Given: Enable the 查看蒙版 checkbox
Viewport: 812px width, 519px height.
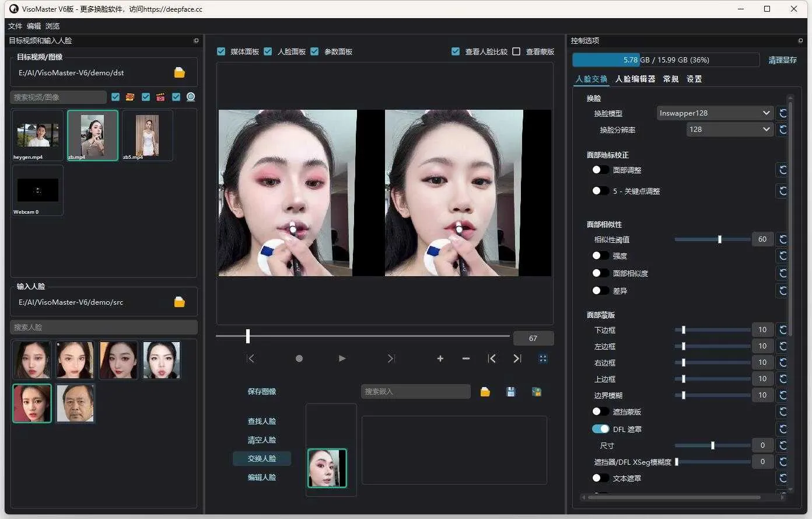Looking at the screenshot, I should [x=516, y=51].
